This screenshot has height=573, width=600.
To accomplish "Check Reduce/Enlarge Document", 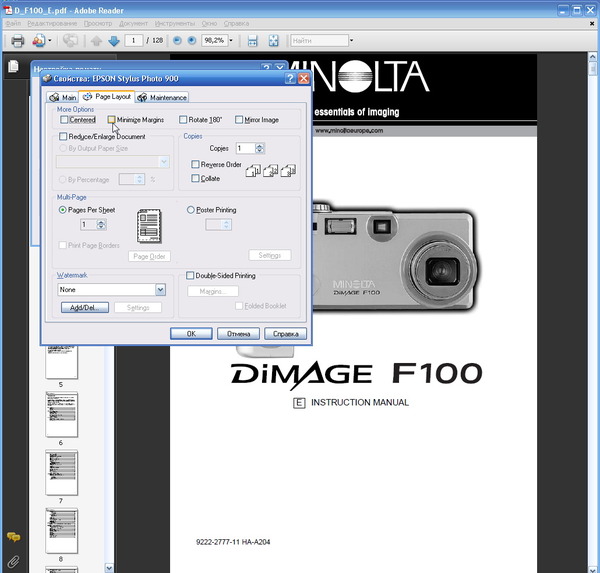I will point(63,136).
